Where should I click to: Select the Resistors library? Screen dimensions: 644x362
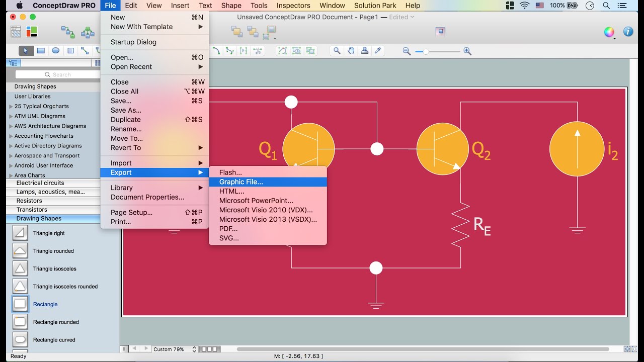pyautogui.click(x=53, y=201)
